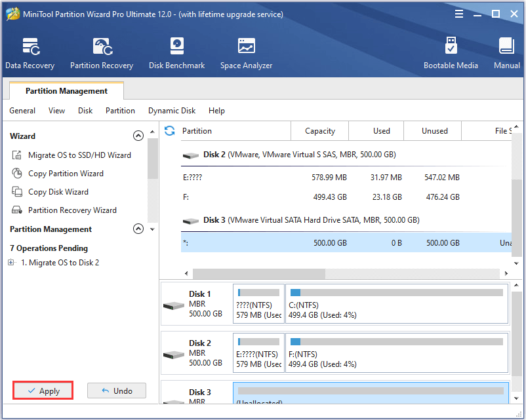Open the Manual

pyautogui.click(x=506, y=53)
